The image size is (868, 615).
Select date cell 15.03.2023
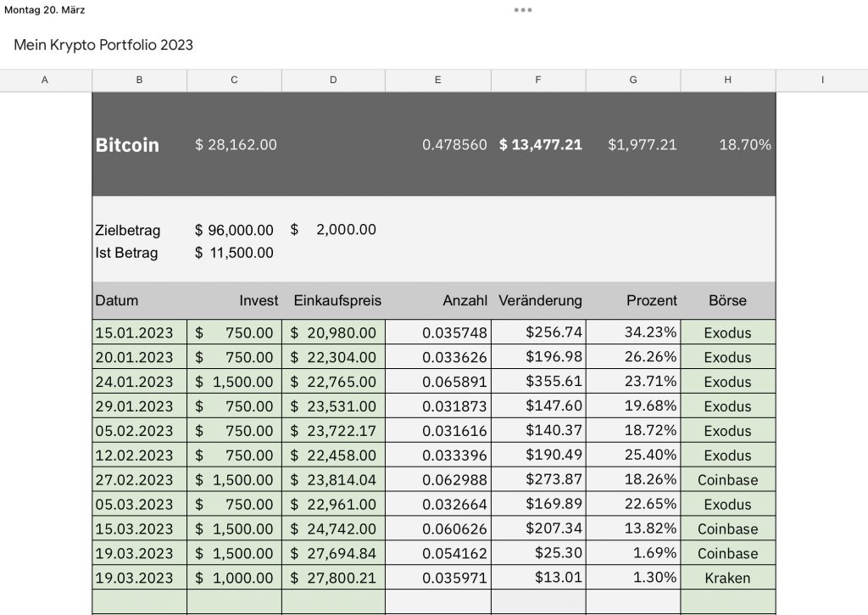point(140,528)
